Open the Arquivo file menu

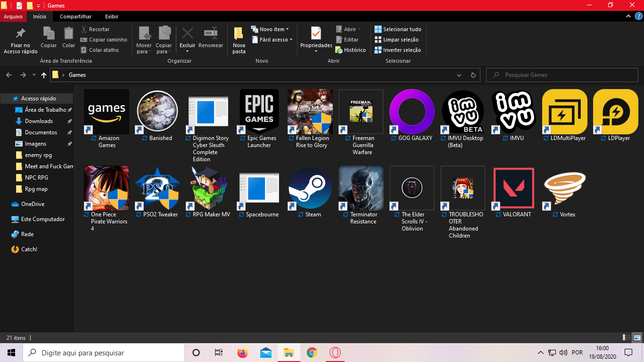click(13, 16)
